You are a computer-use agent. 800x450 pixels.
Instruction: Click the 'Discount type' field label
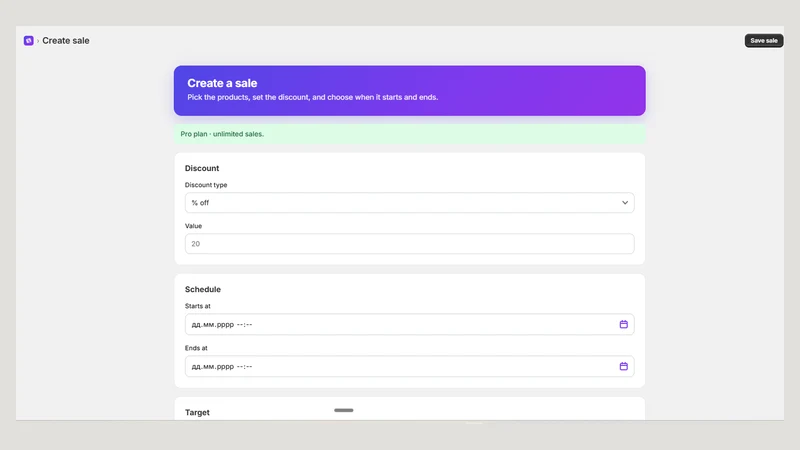(x=206, y=185)
